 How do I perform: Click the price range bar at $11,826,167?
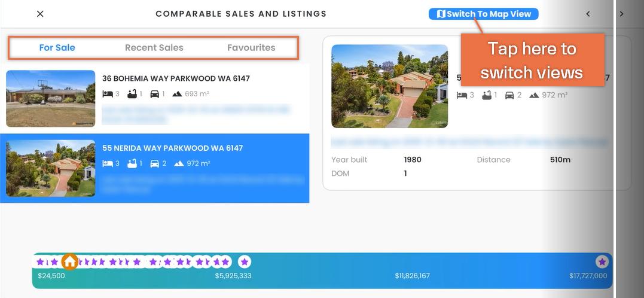pos(413,276)
